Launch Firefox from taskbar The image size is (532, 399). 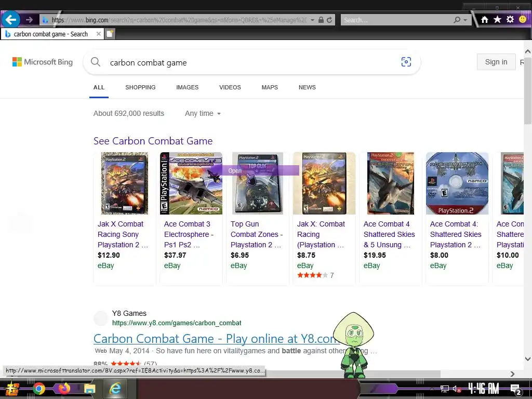[x=64, y=388]
